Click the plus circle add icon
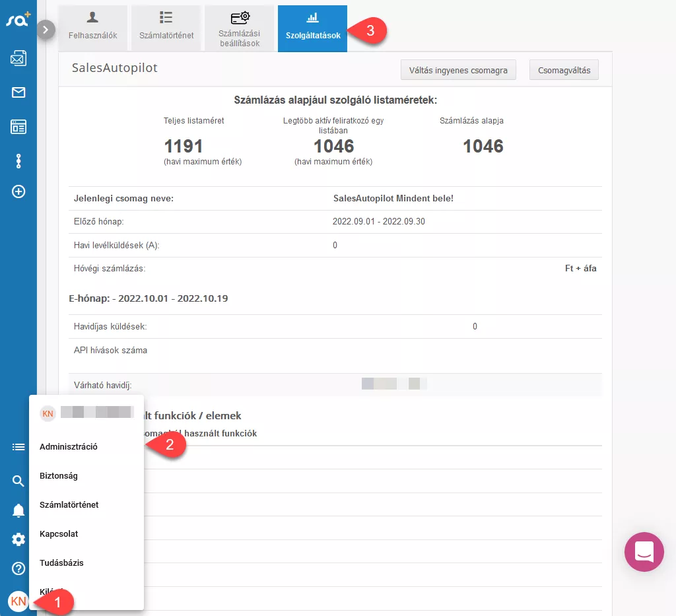 click(18, 191)
